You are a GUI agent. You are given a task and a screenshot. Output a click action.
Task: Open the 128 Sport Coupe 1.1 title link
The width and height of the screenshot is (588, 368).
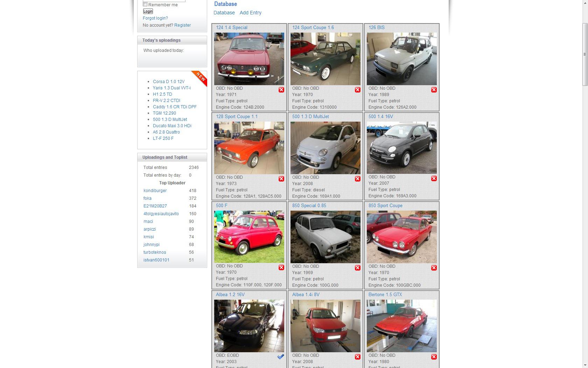(x=237, y=116)
